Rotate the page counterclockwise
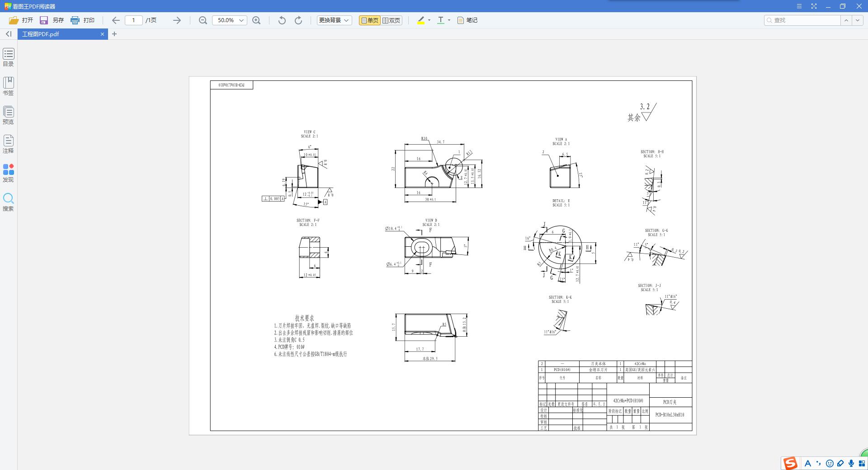The image size is (868, 470). tap(282, 20)
